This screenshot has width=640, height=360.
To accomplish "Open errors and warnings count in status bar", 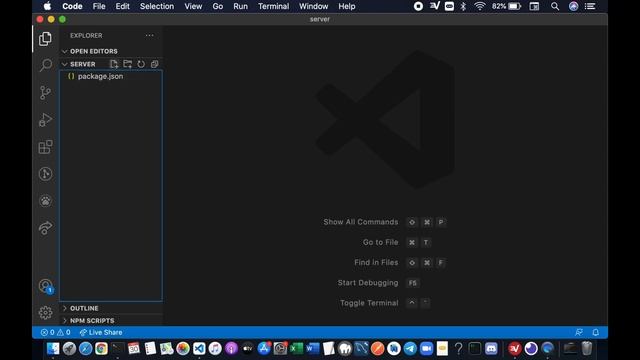I will (56, 332).
